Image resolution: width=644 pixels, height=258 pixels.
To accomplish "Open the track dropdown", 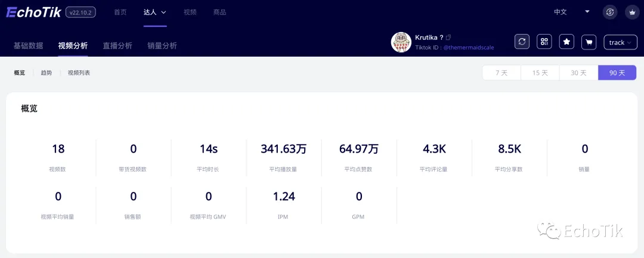I will (x=620, y=42).
